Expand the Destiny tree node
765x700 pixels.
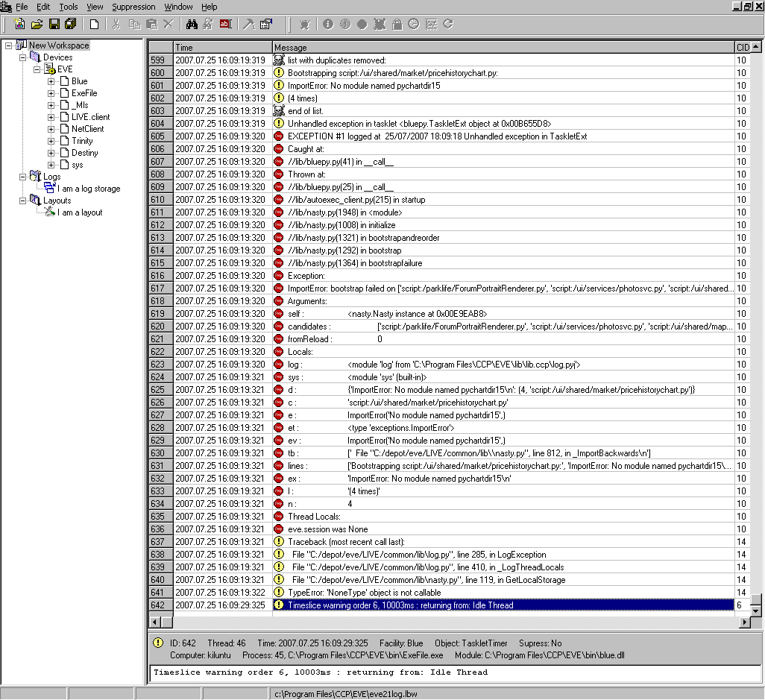(x=51, y=153)
